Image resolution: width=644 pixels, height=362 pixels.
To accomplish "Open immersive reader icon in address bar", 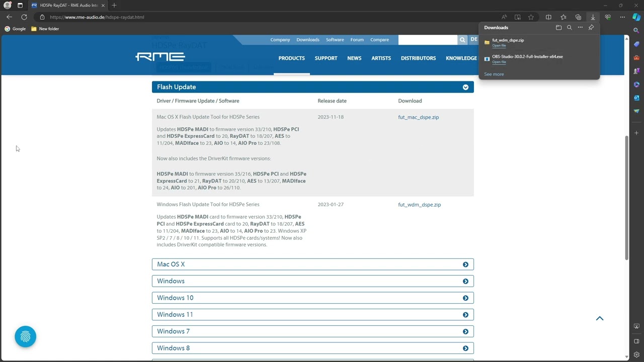I will tap(517, 17).
